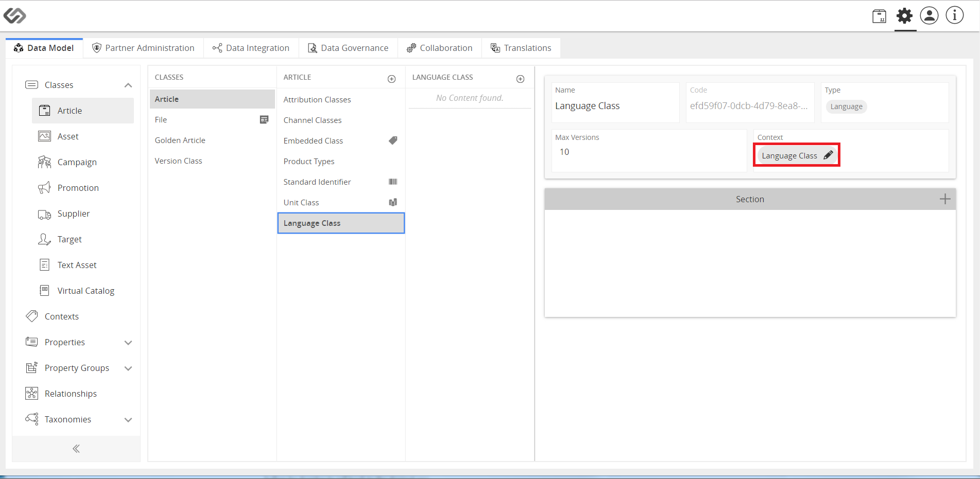Open the catalog icon in top bar

point(879,16)
